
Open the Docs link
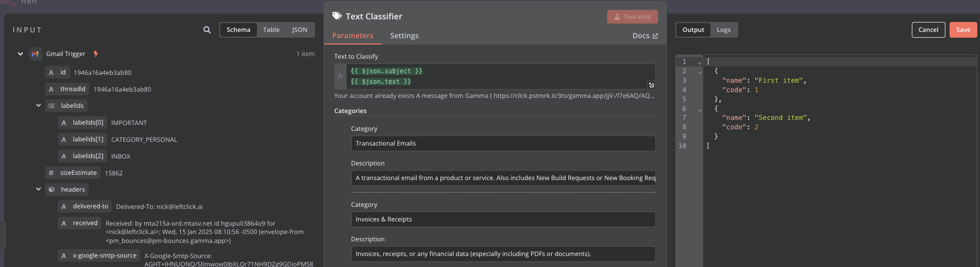point(644,36)
